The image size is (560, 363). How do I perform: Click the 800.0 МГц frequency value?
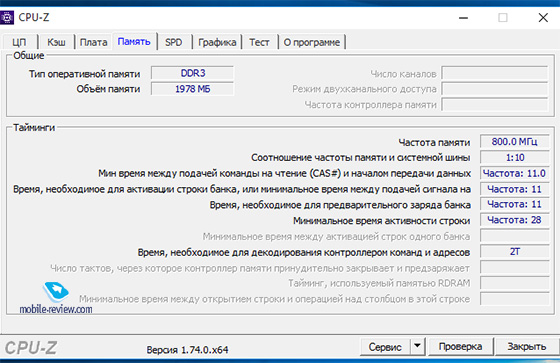point(514,142)
